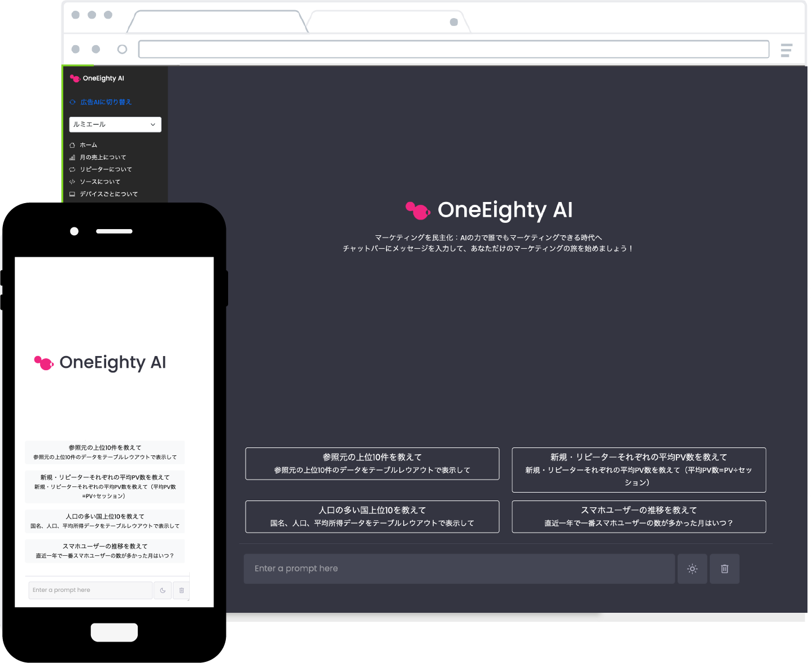812x663 pixels.
Task: Tap 人口の多い国上位10を教えて card on the phone
Action: tap(105, 521)
